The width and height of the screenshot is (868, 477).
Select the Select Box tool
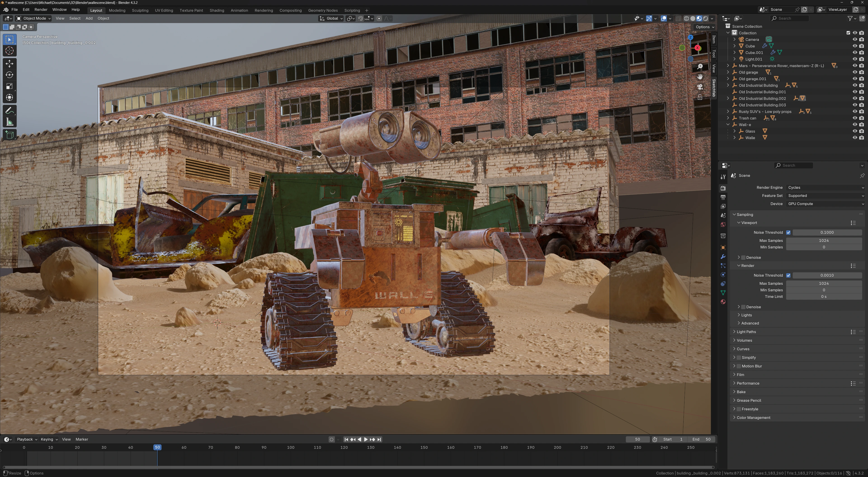pyautogui.click(x=9, y=39)
